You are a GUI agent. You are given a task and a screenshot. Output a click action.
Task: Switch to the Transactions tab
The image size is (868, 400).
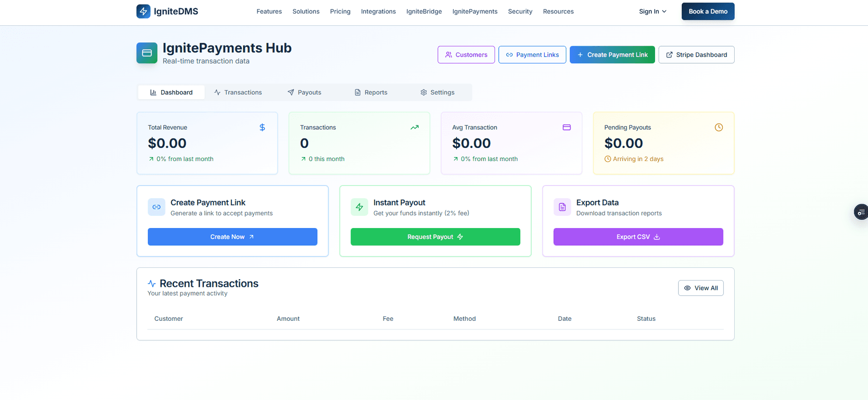point(238,92)
